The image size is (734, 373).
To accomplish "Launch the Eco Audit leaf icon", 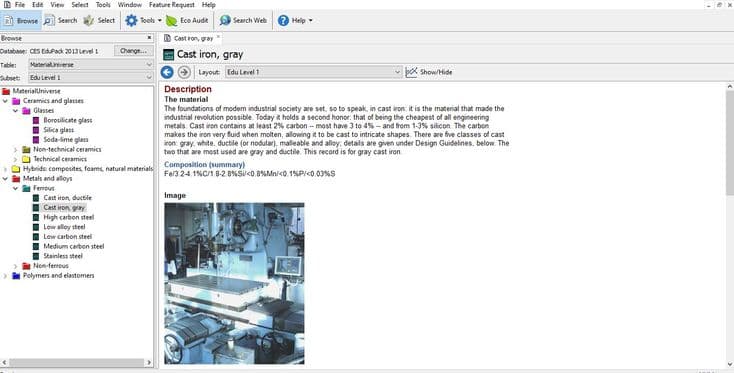I will (x=172, y=21).
